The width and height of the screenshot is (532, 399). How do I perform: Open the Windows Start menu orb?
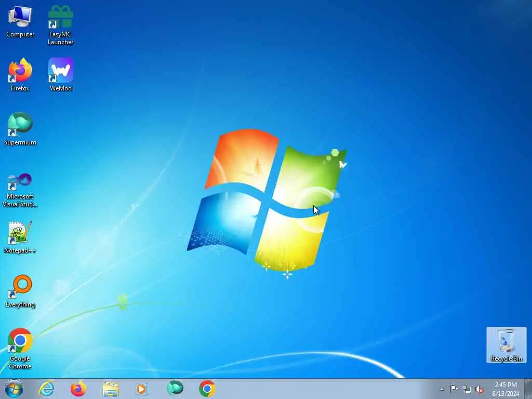click(x=14, y=389)
